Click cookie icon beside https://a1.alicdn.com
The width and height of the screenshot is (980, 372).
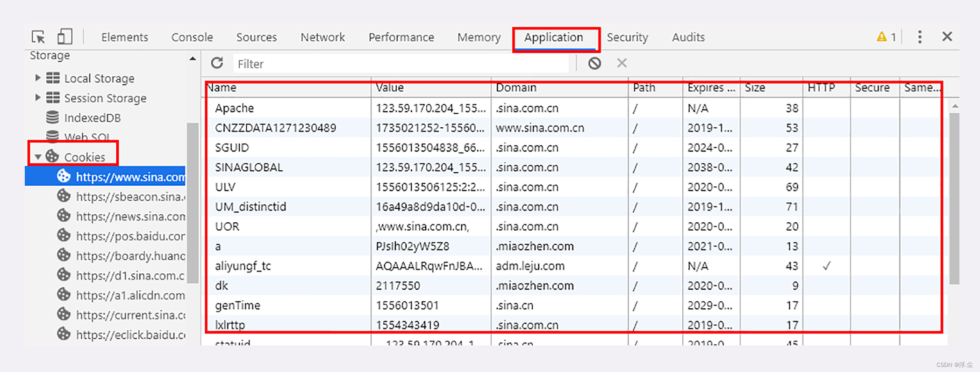tap(64, 294)
